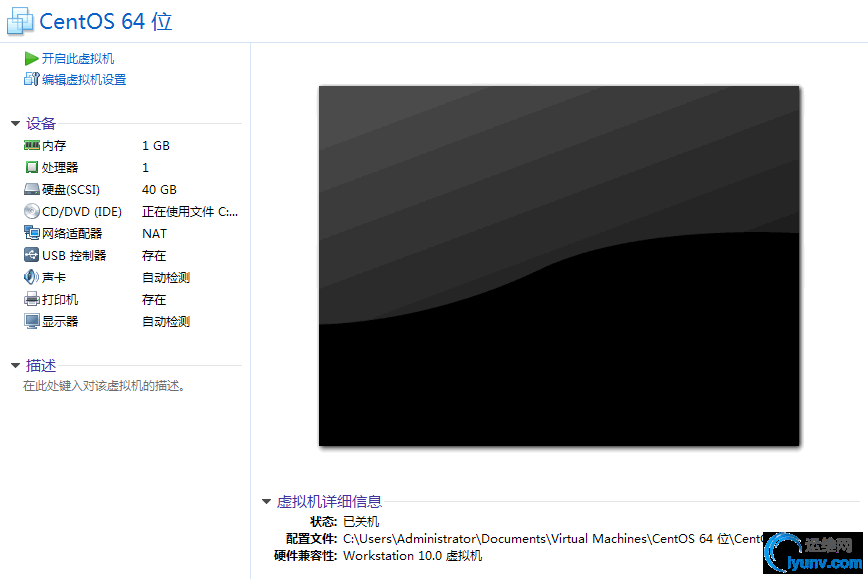The width and height of the screenshot is (868, 579).
Task: Collapse the 虚拟机详细信息 section triangle
Action: pos(266,502)
